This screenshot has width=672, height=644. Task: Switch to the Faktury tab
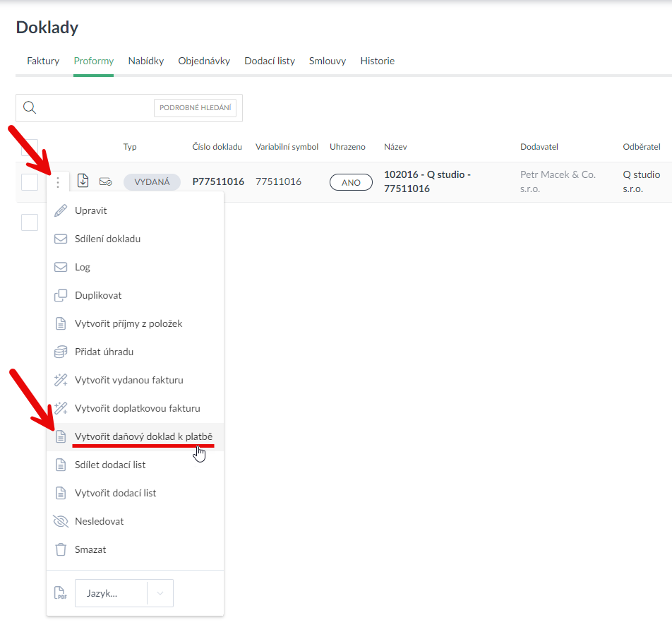43,61
